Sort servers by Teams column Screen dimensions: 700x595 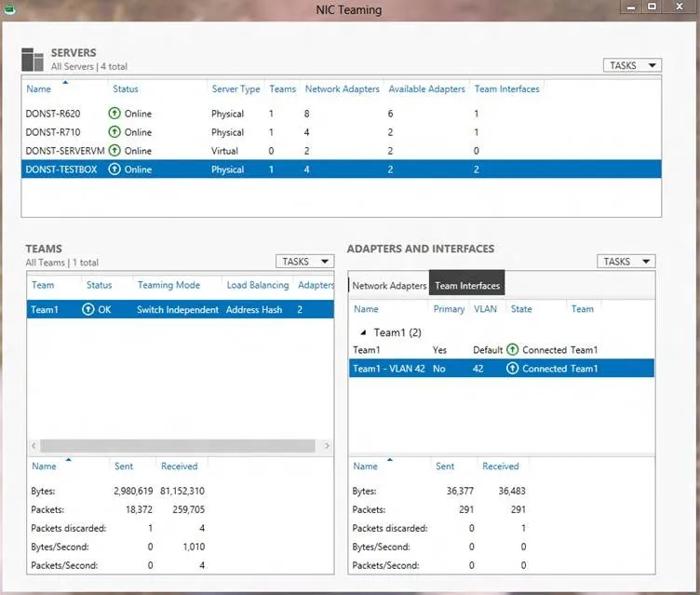tap(282, 88)
